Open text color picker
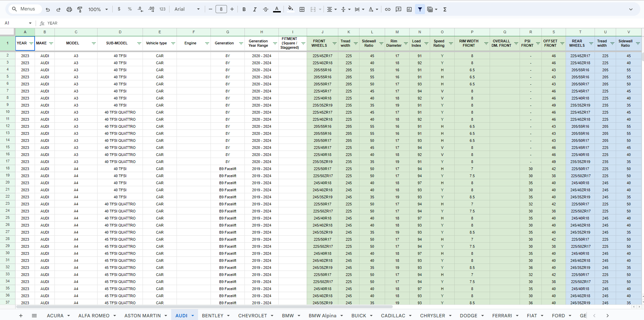The width and height of the screenshot is (644, 320). (277, 9)
